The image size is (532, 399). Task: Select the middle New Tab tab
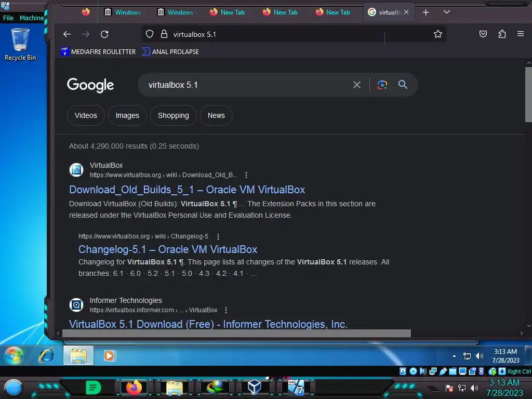click(x=281, y=12)
